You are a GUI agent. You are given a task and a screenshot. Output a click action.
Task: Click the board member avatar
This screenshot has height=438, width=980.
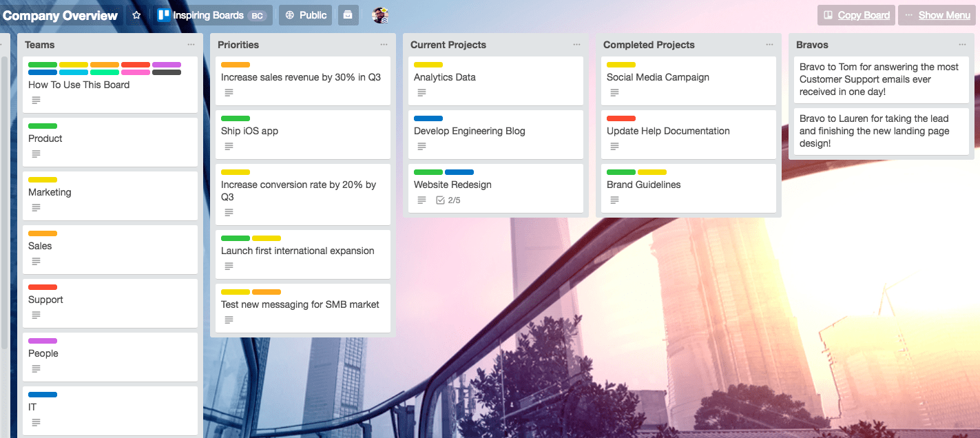[380, 15]
